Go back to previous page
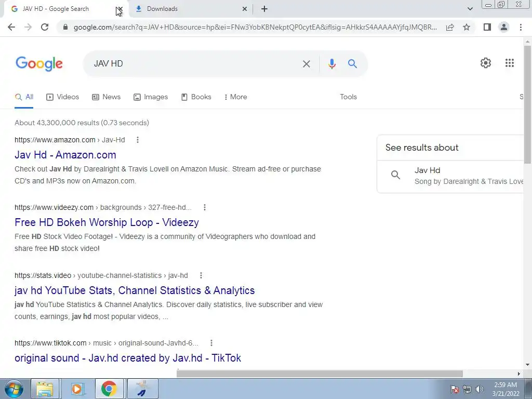The image size is (532, 399). (11, 27)
